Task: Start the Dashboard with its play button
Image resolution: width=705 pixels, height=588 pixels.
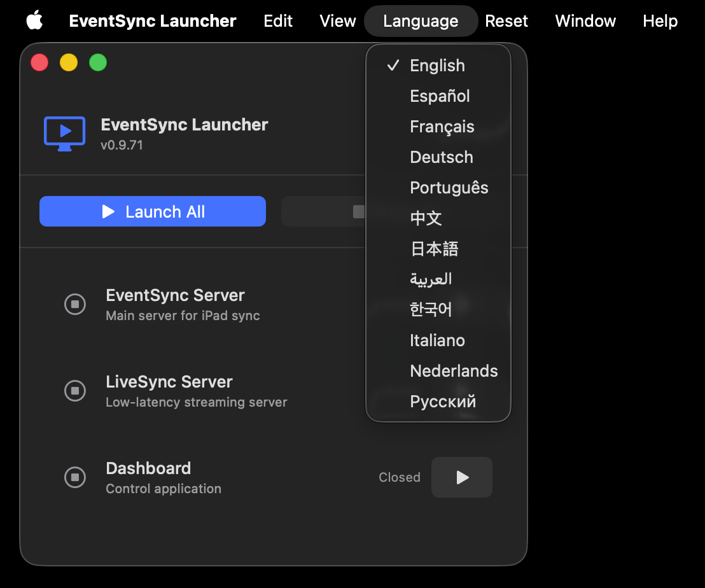Action: point(462,477)
